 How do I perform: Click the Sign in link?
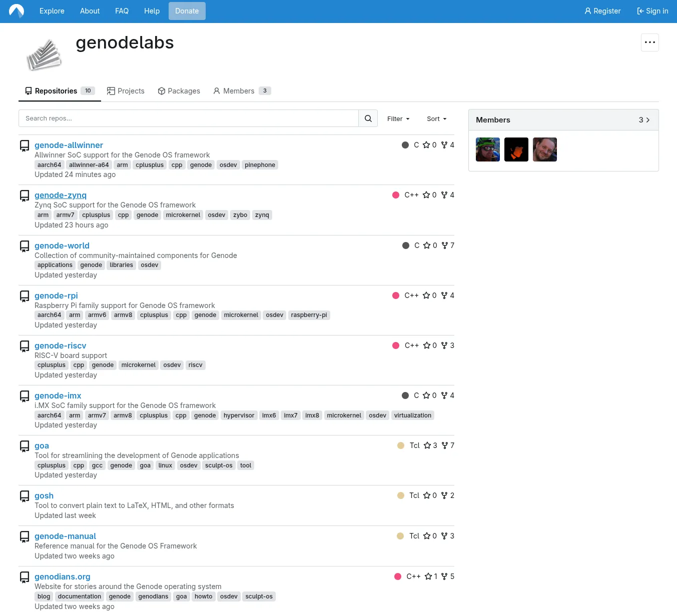pos(652,11)
